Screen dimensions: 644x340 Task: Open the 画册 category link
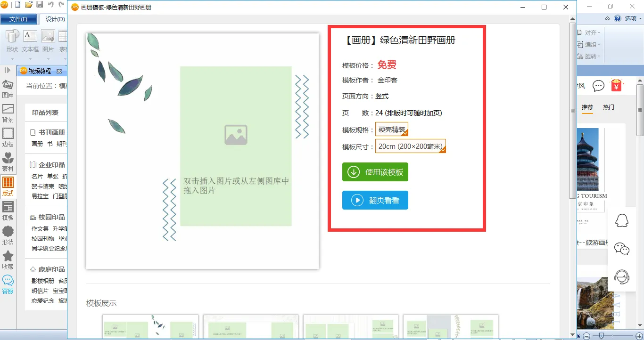point(37,144)
